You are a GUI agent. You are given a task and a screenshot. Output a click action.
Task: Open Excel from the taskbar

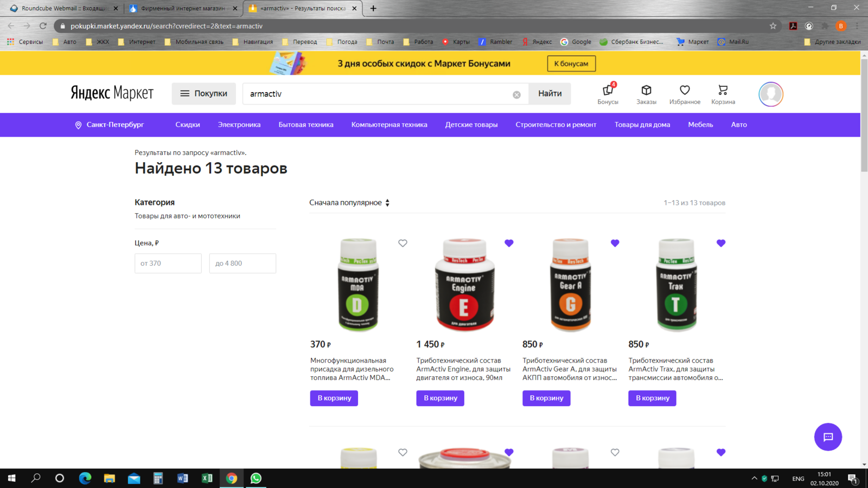pos(207,478)
